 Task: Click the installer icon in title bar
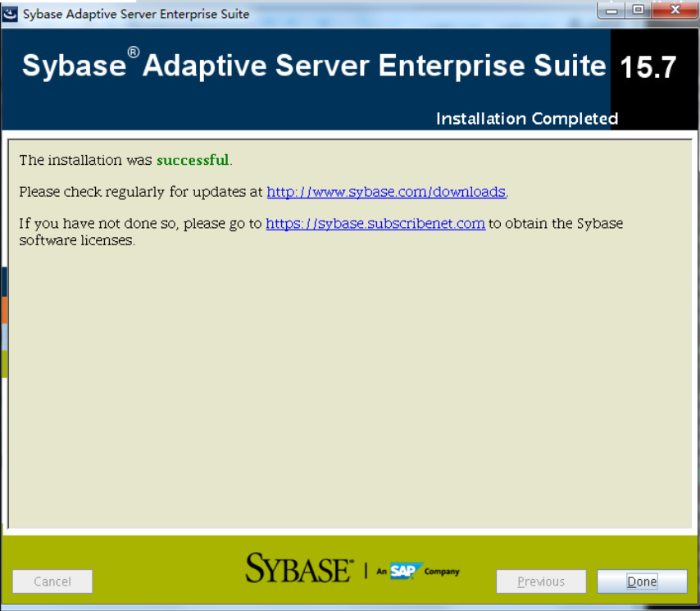coord(10,14)
